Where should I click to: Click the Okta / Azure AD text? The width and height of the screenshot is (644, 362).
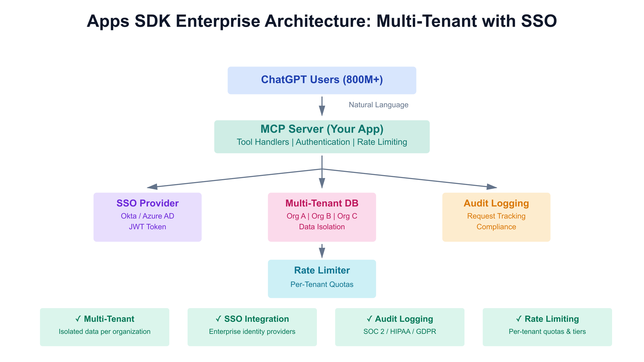click(147, 216)
